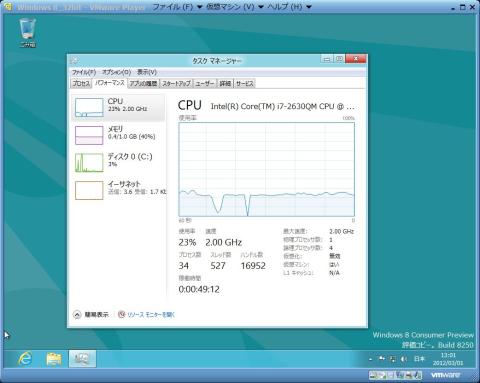
Task: Select the パフォーマンス tab
Action: 109,83
